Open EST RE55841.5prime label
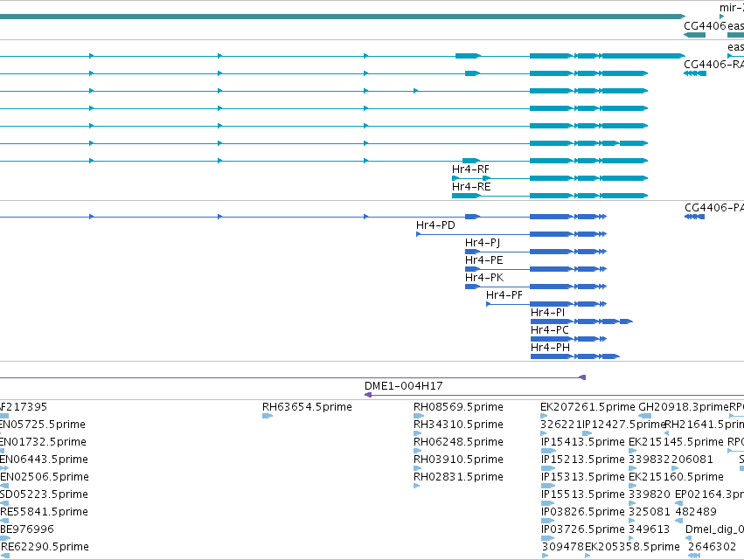The image size is (744, 560). pyautogui.click(x=44, y=512)
